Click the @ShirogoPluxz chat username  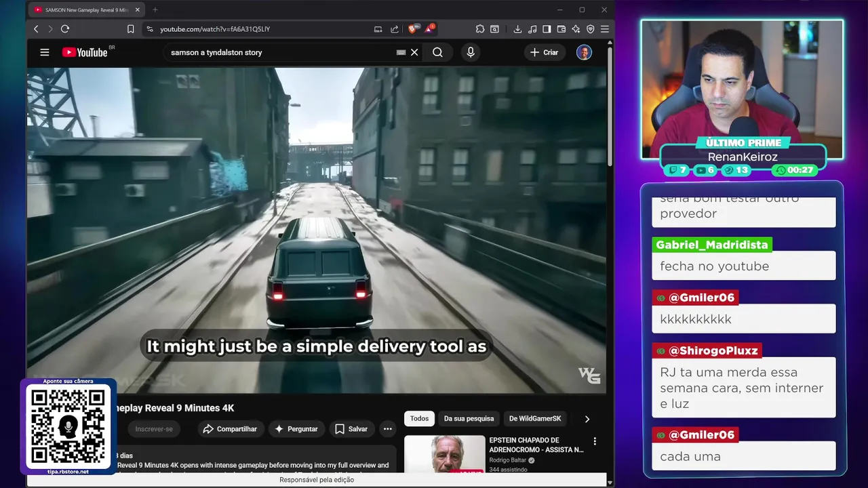point(707,350)
